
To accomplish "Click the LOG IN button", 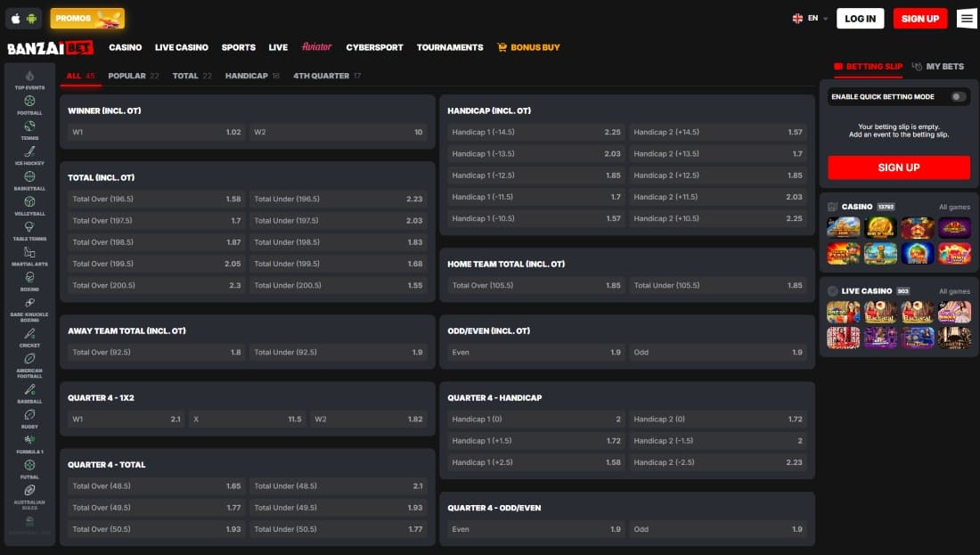I will pyautogui.click(x=860, y=19).
